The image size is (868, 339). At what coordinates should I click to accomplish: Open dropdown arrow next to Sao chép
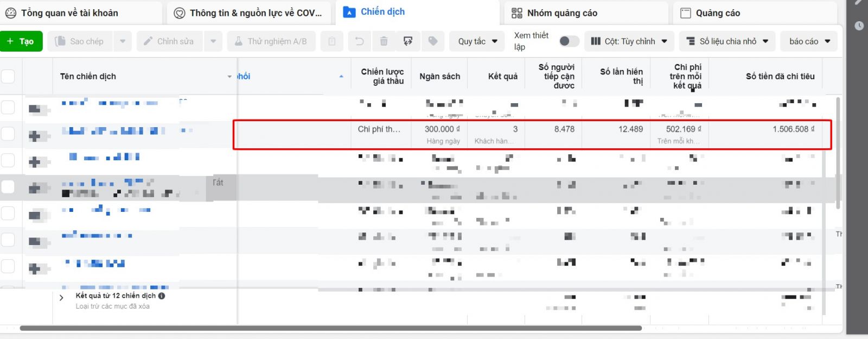coord(123,41)
